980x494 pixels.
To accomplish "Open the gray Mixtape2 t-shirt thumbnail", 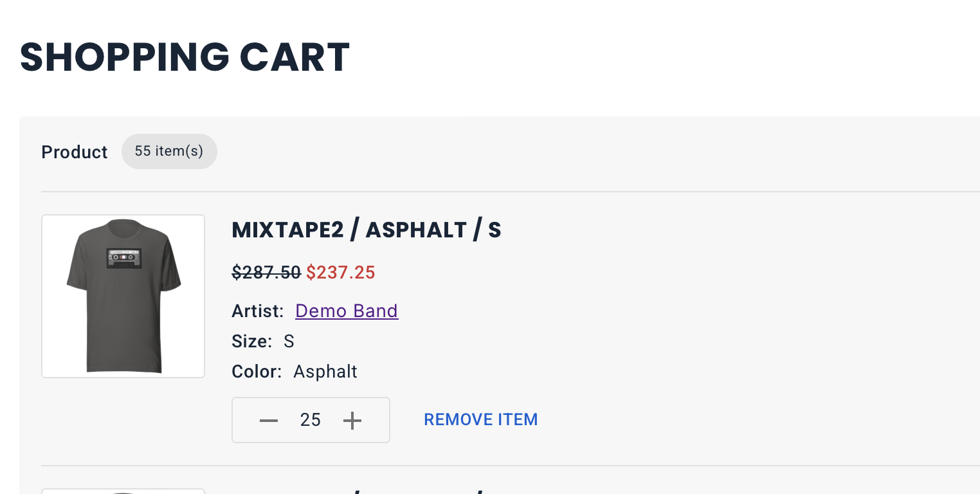I will pos(123,296).
